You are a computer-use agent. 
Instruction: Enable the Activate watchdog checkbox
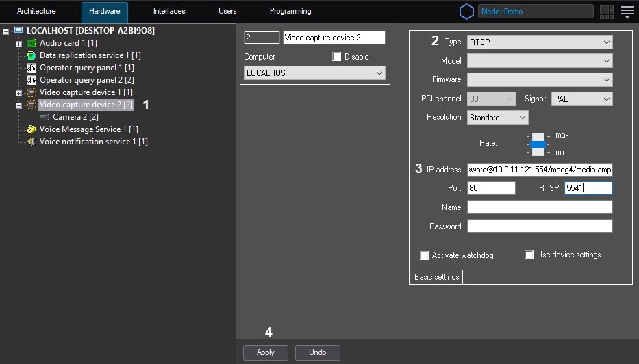tap(425, 255)
